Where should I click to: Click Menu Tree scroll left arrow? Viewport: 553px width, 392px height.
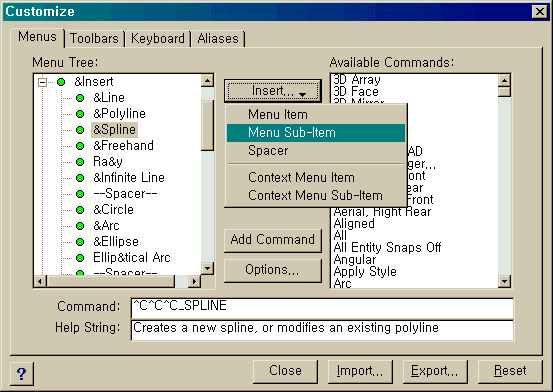(40, 282)
